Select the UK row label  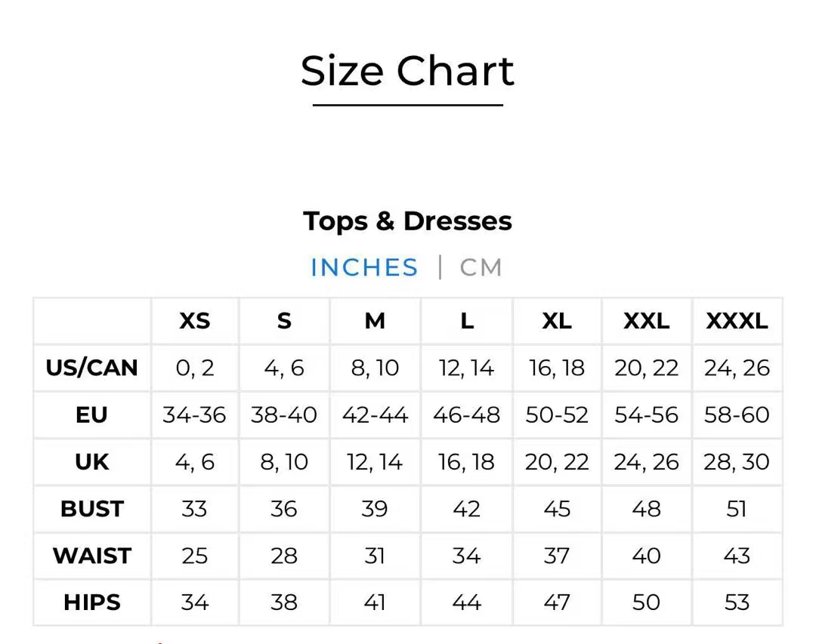coord(91,461)
